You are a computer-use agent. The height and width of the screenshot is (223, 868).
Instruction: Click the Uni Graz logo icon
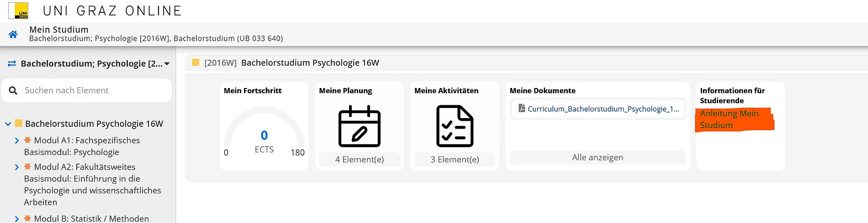click(x=19, y=10)
